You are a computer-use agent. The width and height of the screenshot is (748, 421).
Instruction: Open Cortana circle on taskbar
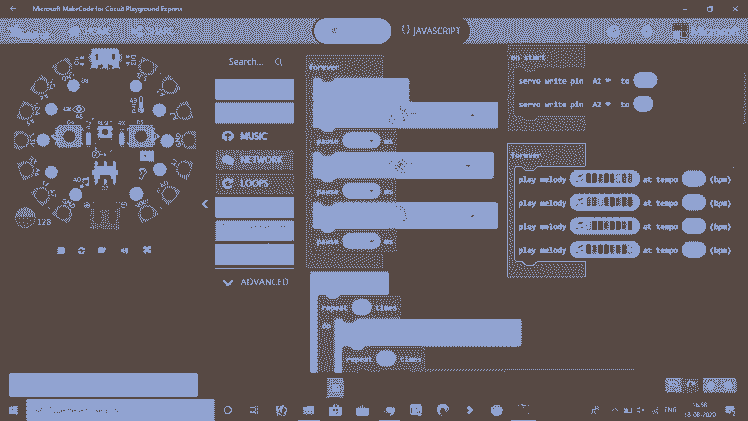(x=228, y=410)
